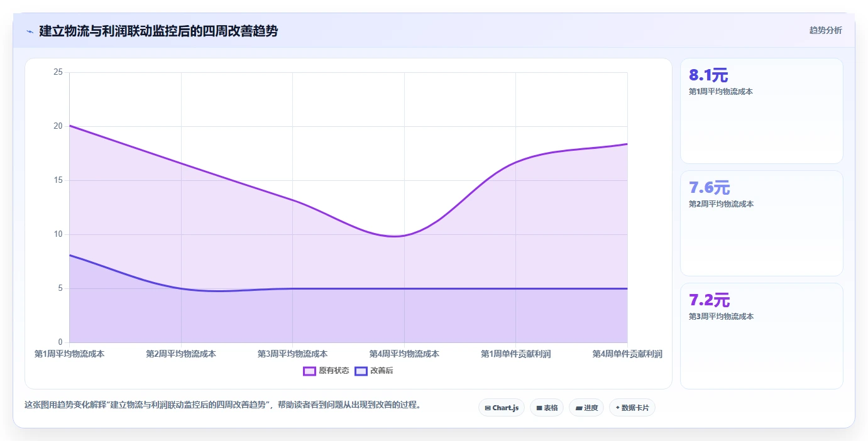This screenshot has width=868, height=441.
Task: Click the 原有状态 legend label
Action: pos(334,371)
